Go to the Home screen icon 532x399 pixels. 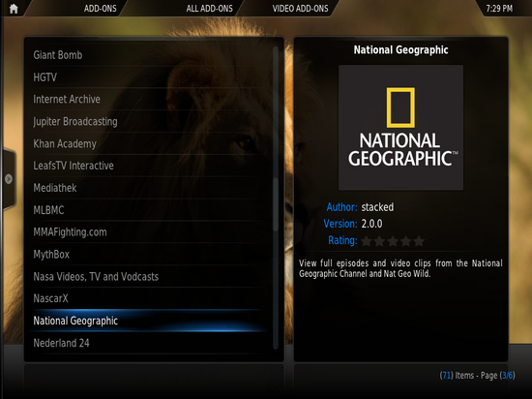[x=14, y=8]
